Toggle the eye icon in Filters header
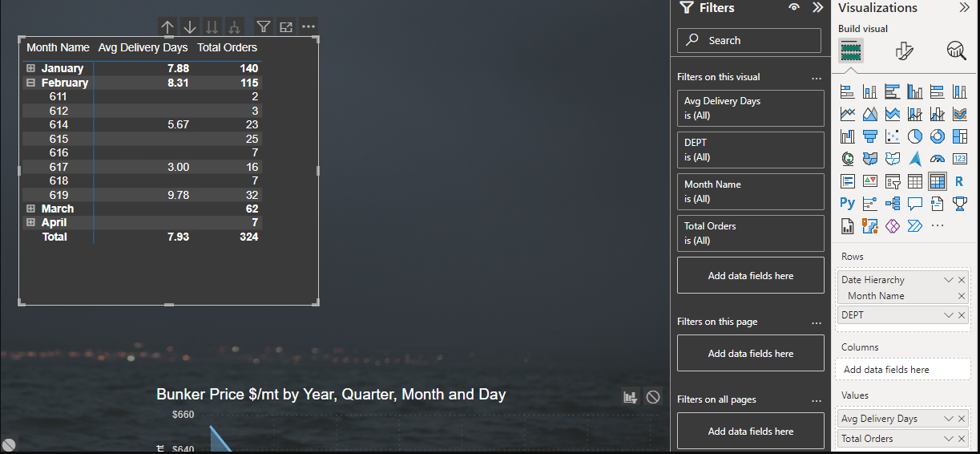 click(x=793, y=7)
